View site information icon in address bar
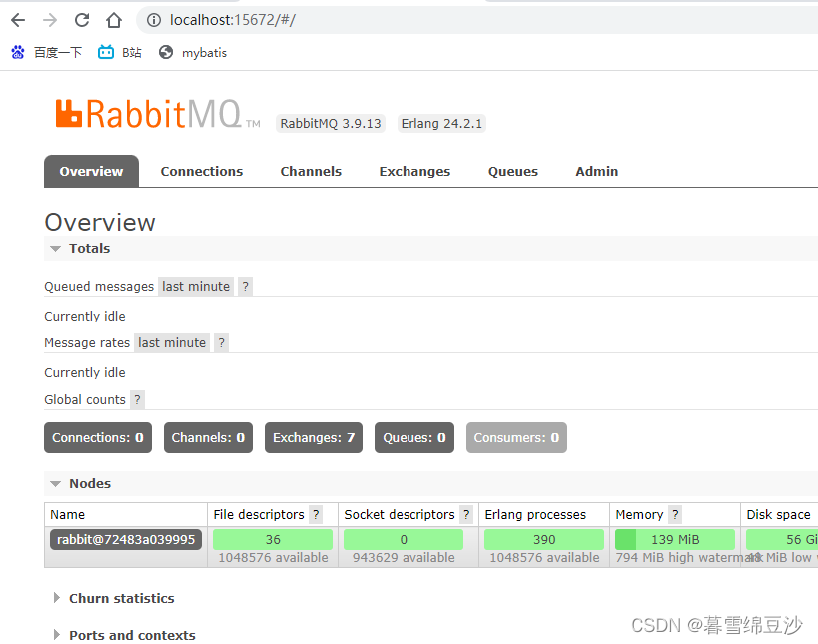The image size is (818, 644). pyautogui.click(x=154, y=20)
